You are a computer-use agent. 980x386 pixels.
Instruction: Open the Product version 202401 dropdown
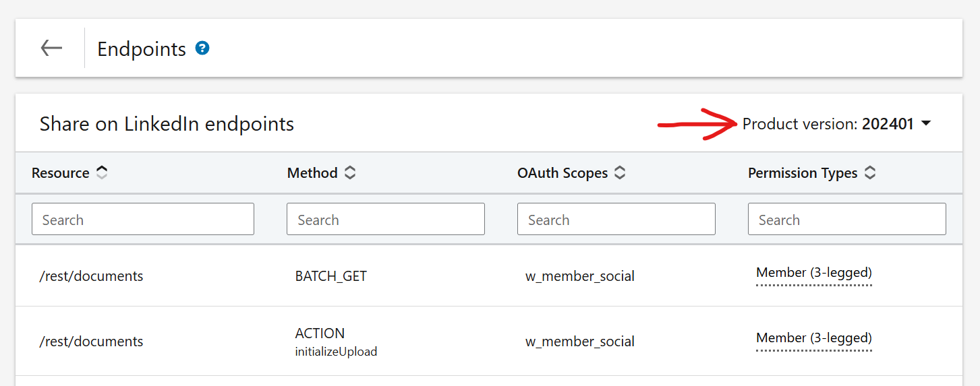click(x=837, y=124)
